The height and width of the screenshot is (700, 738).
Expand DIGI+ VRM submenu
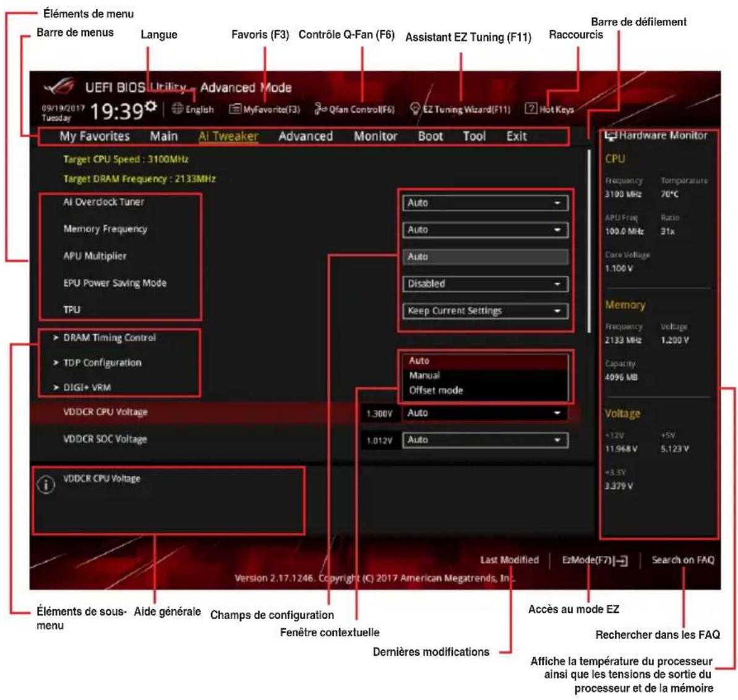[x=82, y=388]
